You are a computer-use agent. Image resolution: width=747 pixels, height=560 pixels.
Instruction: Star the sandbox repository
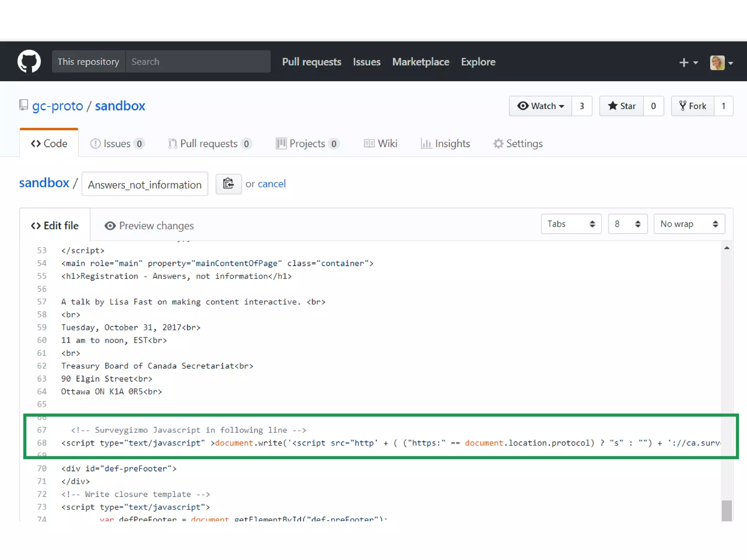click(622, 106)
